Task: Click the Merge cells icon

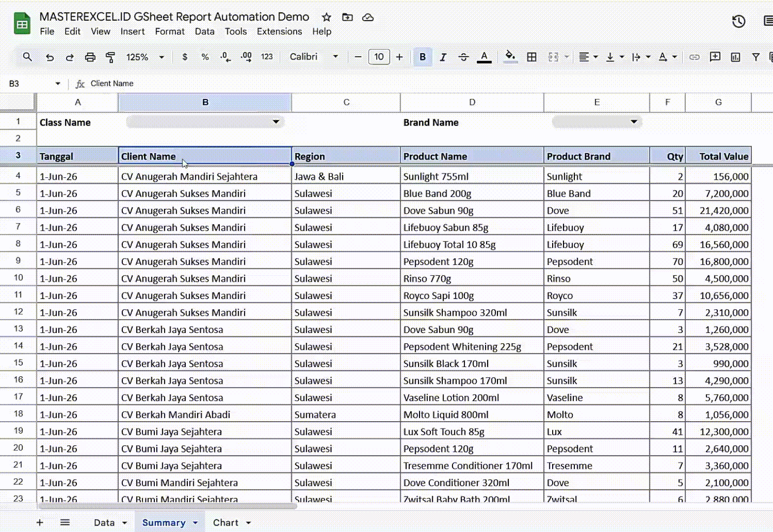Action: click(x=554, y=57)
